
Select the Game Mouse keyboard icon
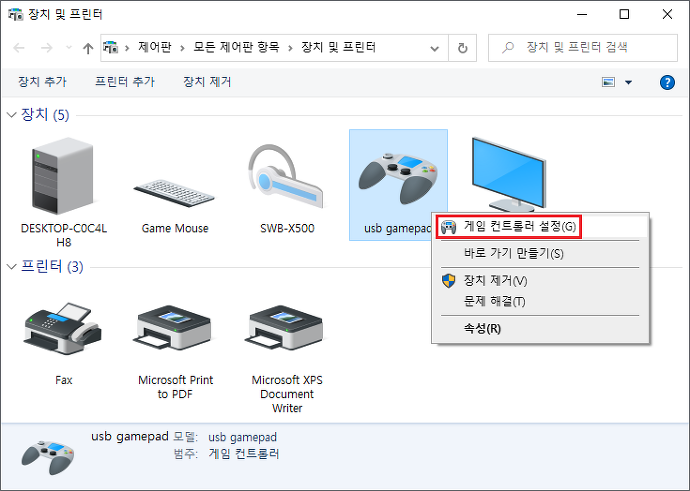174,194
